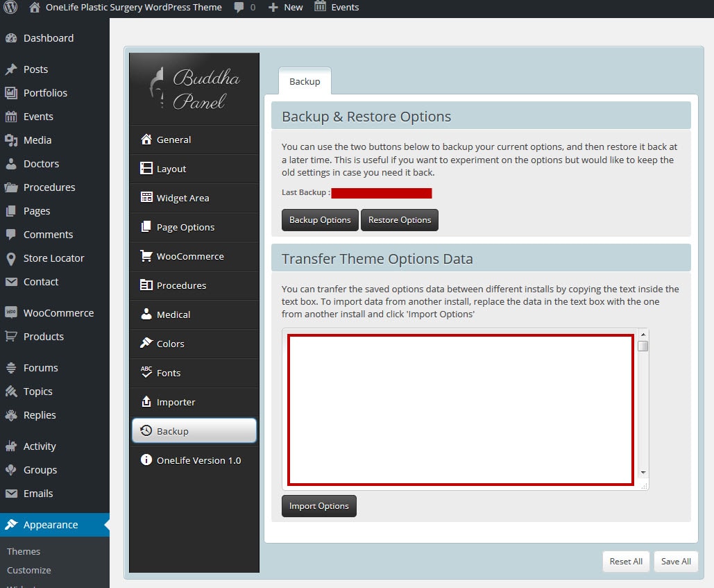
Task: Click the Store Locator pin icon
Action: [x=10, y=258]
